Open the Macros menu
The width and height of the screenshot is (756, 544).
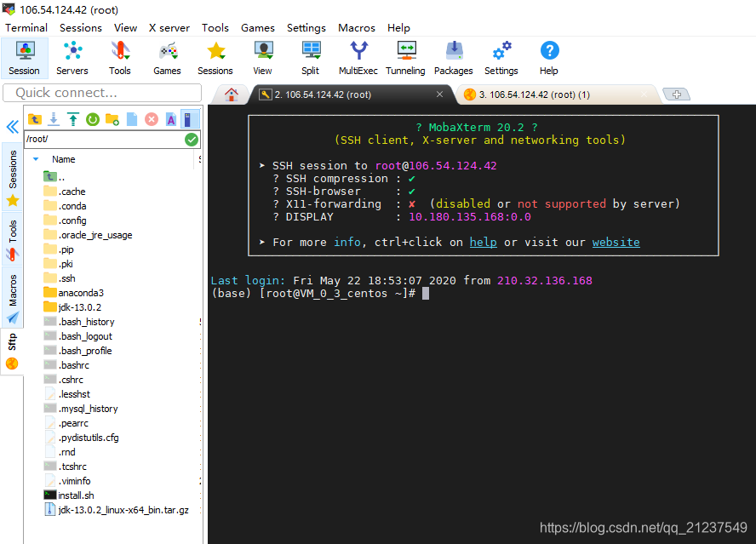(357, 28)
